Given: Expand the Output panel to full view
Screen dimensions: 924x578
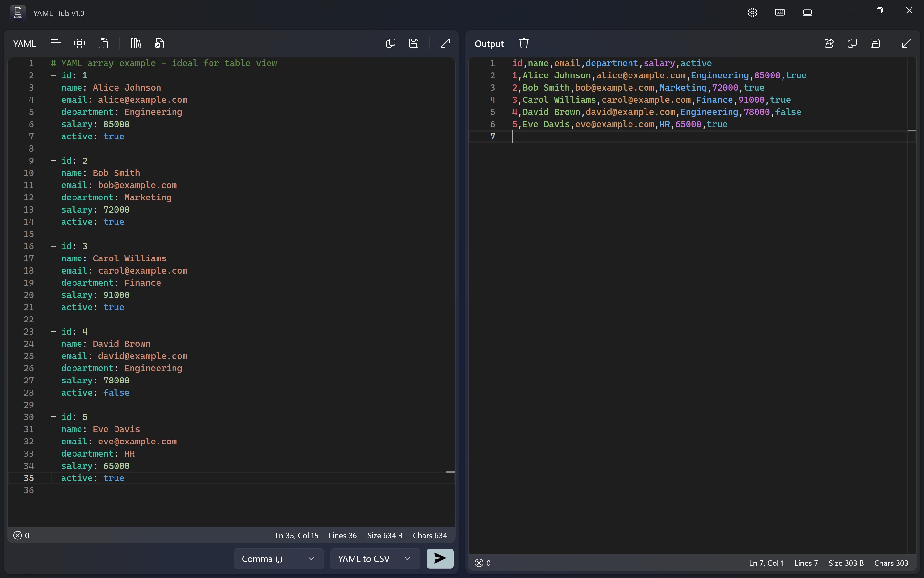Looking at the screenshot, I should coord(907,43).
